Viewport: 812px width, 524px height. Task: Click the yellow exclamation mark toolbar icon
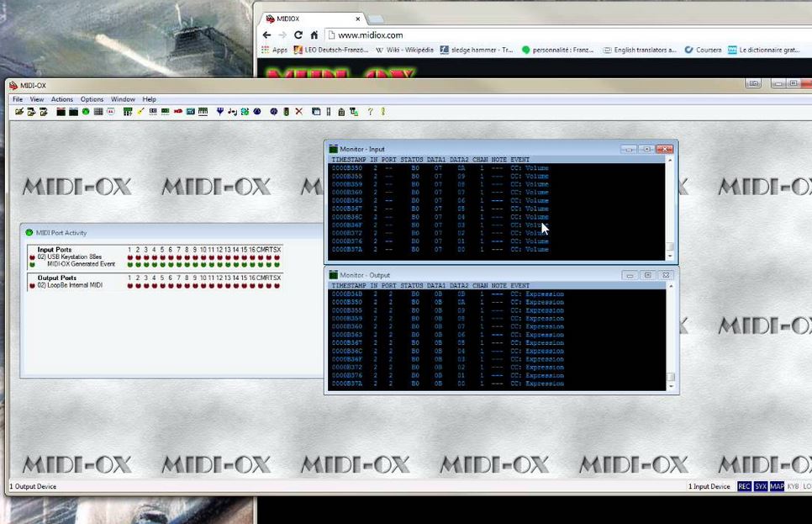click(382, 111)
